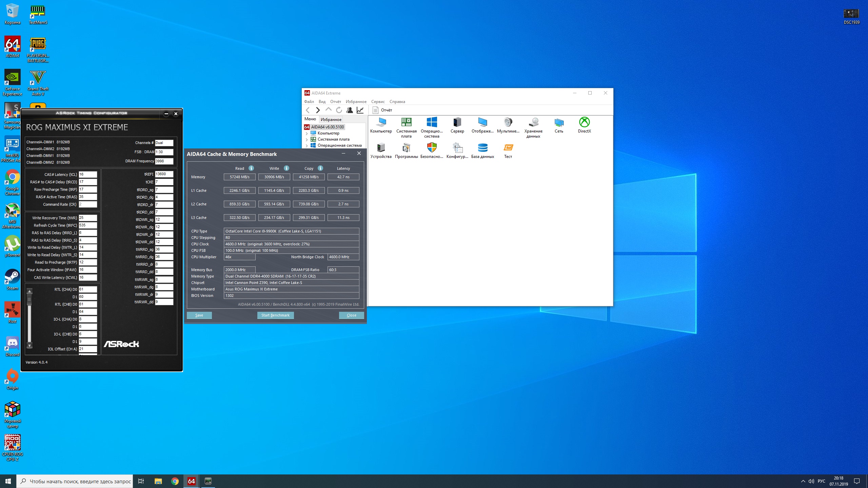Click the Безопасность shield icon
The width and height of the screenshot is (868, 488).
click(x=432, y=148)
